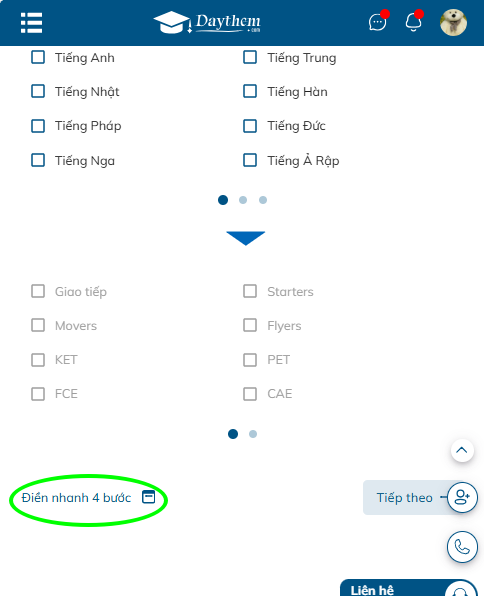The height and width of the screenshot is (596, 484).
Task: Open the chat messages icon
Action: 378,22
